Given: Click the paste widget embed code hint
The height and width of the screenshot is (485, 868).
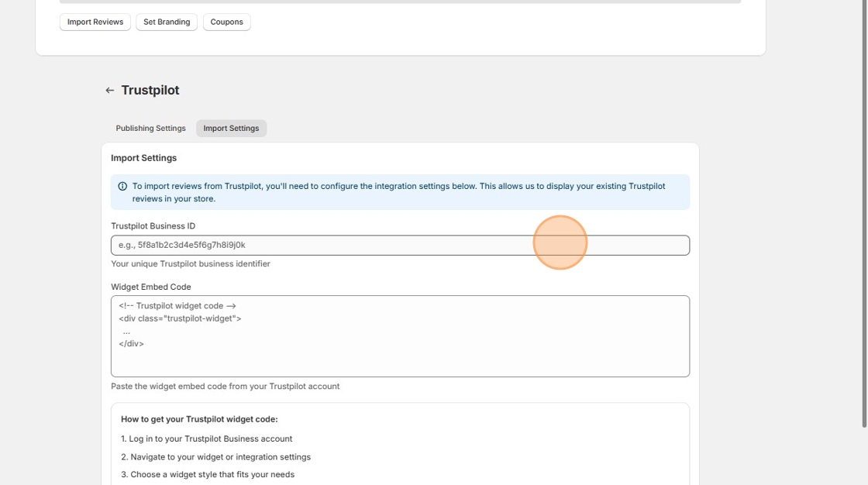Looking at the screenshot, I should click(225, 387).
